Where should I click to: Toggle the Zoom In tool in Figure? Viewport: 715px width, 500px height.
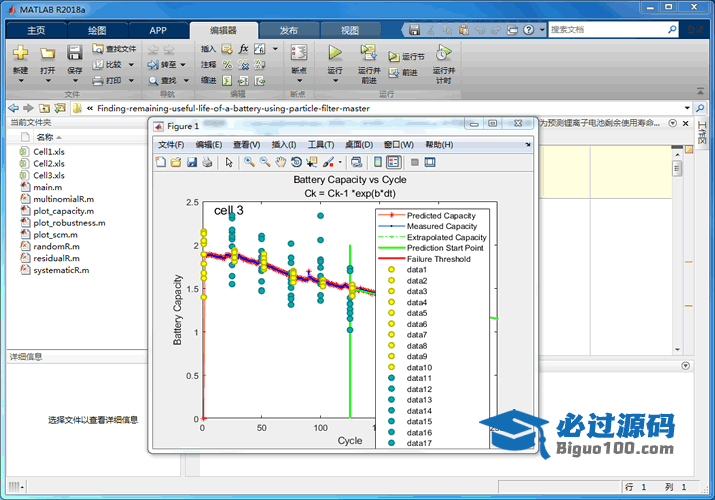(x=249, y=162)
